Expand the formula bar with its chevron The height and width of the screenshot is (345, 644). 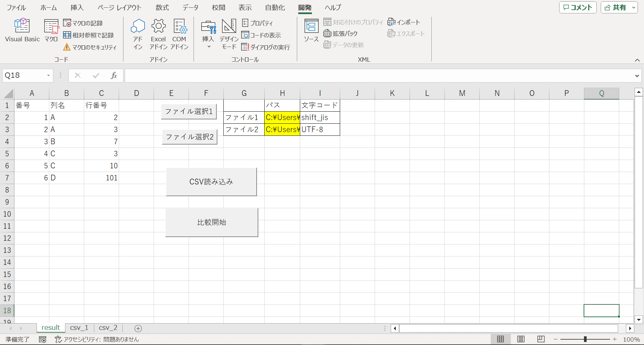pos(637,75)
